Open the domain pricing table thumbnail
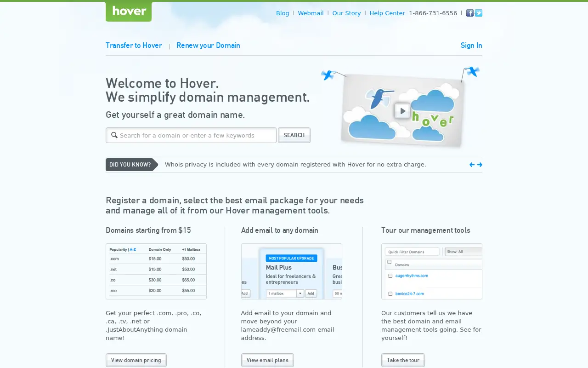This screenshot has width=588, height=368. 156,271
